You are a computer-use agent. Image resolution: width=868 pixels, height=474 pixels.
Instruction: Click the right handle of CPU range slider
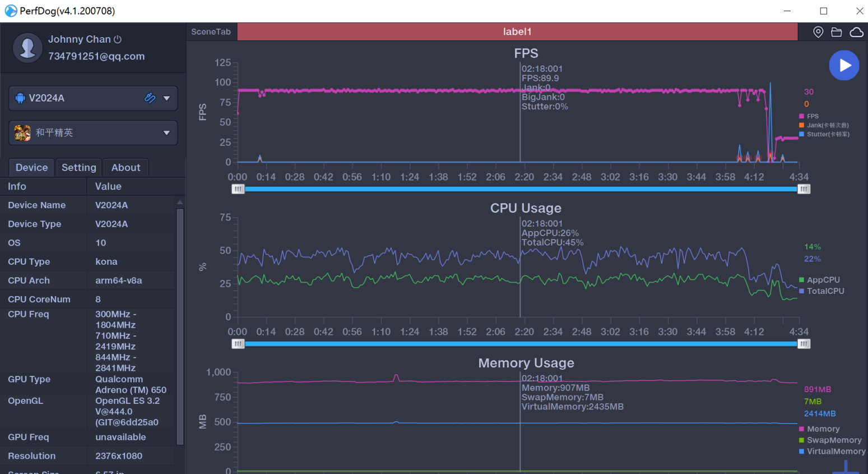(x=804, y=344)
